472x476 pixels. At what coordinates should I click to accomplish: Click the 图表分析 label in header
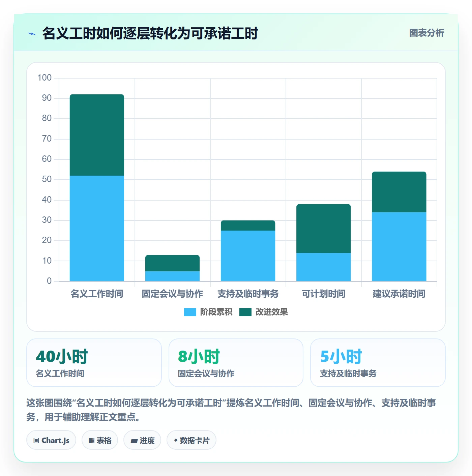point(427,33)
